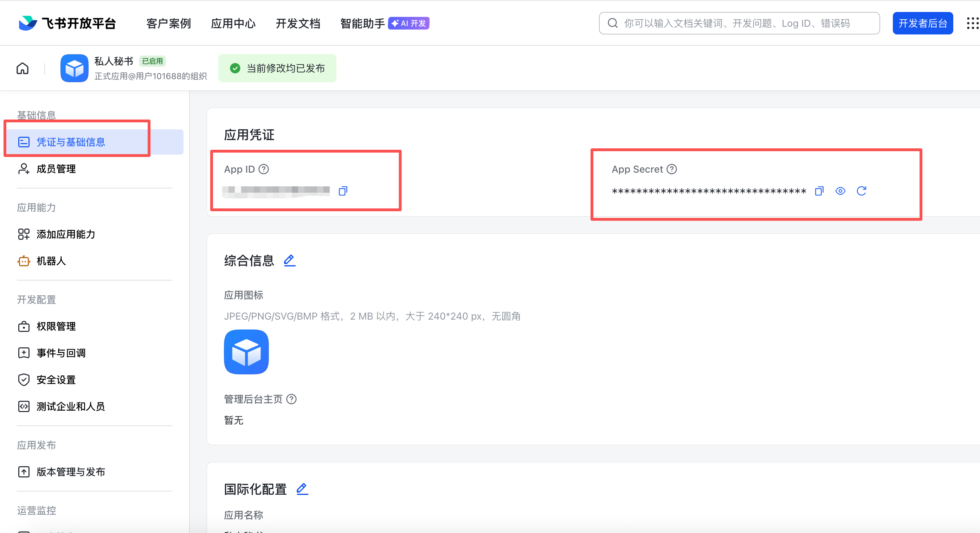Switch to 应用中心 in the top navigation
This screenshot has height=533, width=980.
[233, 23]
